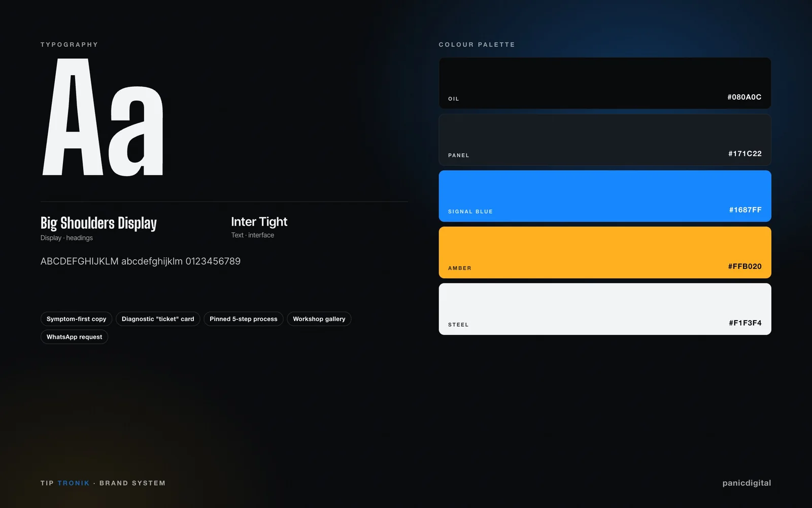Viewport: 812px width, 508px height.
Task: Select the Inter Tight font name
Action: tap(259, 222)
